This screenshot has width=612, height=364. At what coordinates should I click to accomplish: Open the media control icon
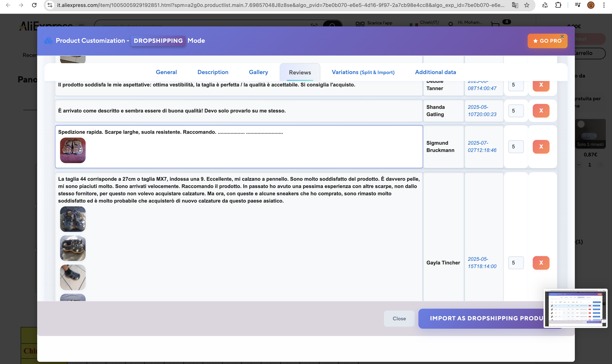point(578,5)
